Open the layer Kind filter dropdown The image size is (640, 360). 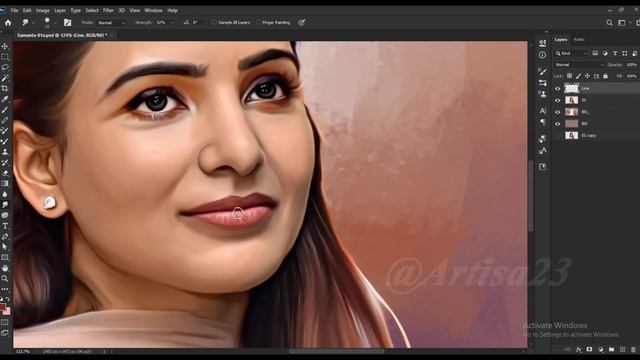coord(571,53)
